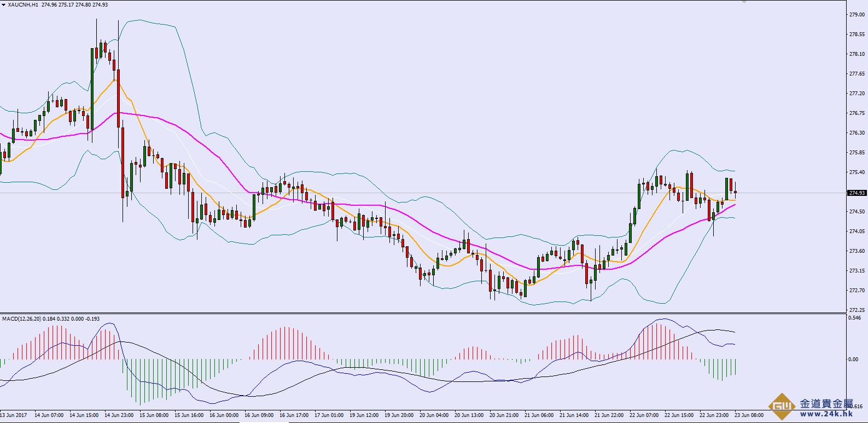Viewport: 868px width, 423px height.
Task: Click the 16 Jun 00:00 time label
Action: pyautogui.click(x=224, y=415)
